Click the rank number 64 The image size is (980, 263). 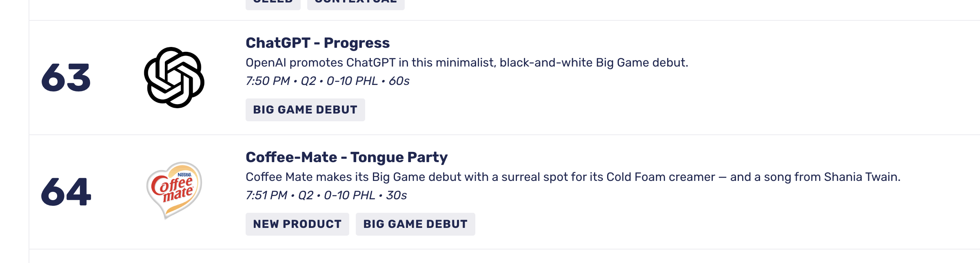66,192
